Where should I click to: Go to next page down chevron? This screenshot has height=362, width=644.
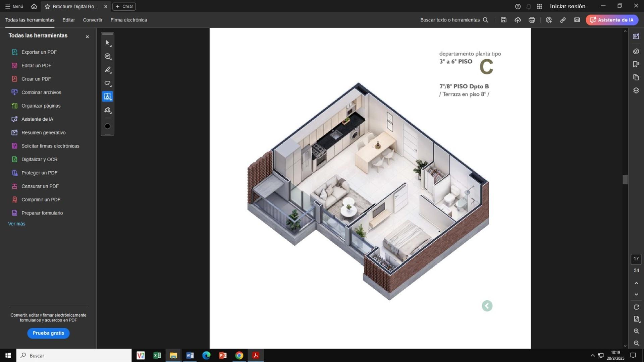point(636,294)
